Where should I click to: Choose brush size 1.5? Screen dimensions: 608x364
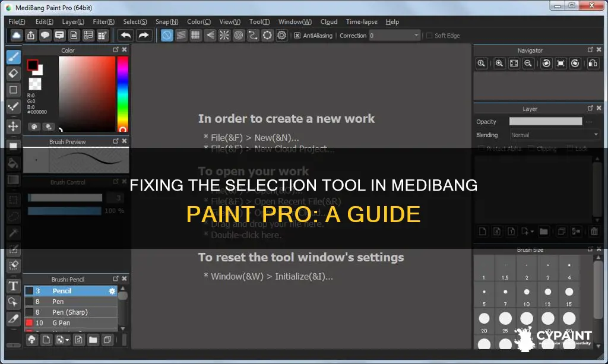pyautogui.click(x=505, y=269)
